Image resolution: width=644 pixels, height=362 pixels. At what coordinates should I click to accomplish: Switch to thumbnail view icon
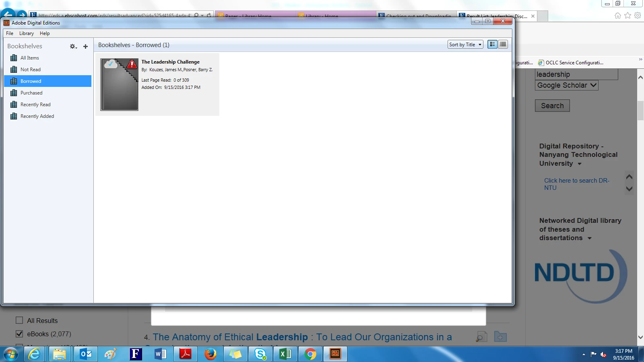(x=492, y=44)
